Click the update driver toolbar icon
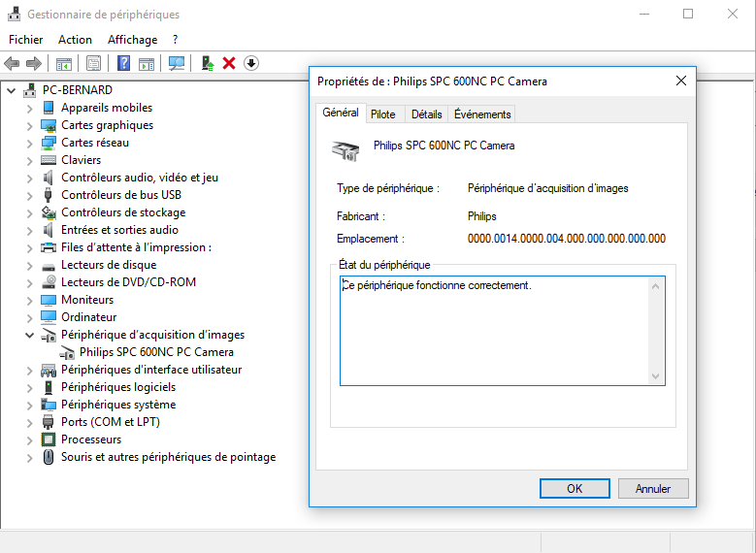 tap(208, 63)
